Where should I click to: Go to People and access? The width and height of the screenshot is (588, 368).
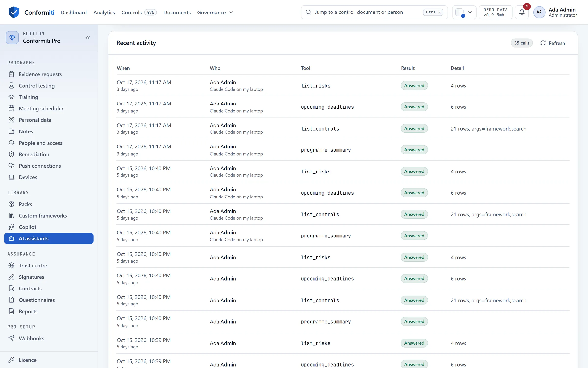pos(49,143)
